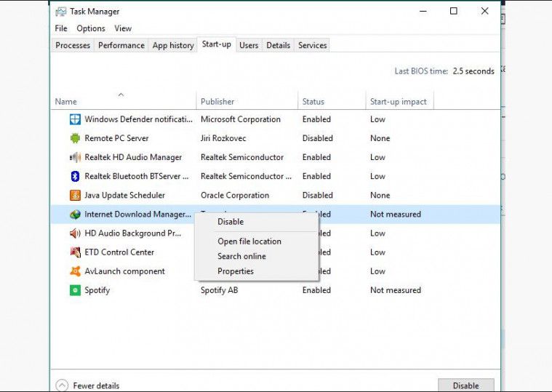Select the Realtek Bluetooth BTServer entry

click(137, 176)
